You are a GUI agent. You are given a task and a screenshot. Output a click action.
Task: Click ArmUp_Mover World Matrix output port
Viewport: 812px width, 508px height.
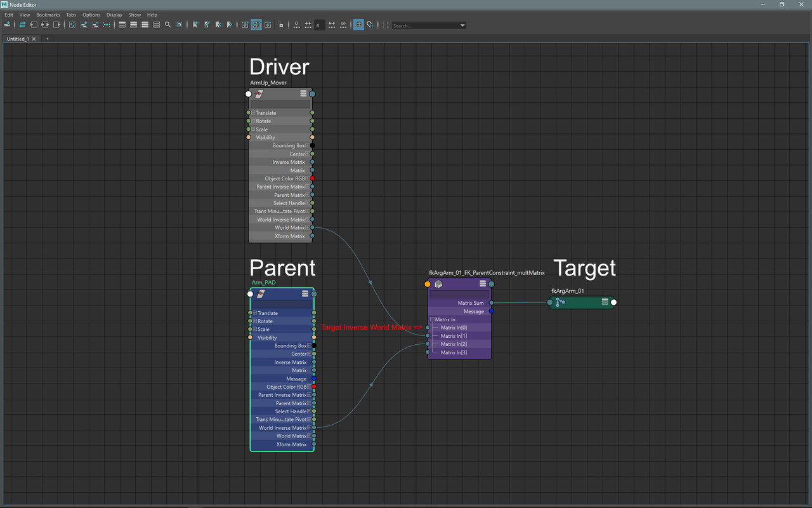coord(312,228)
